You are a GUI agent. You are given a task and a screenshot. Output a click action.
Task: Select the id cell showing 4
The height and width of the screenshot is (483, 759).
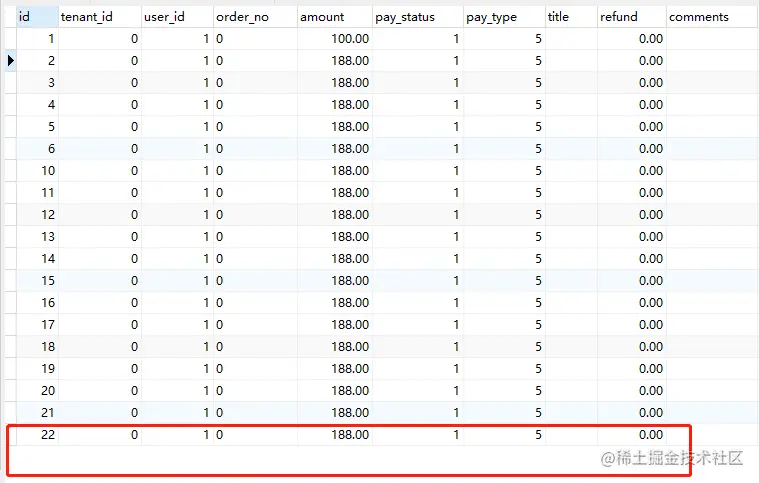(x=37, y=105)
